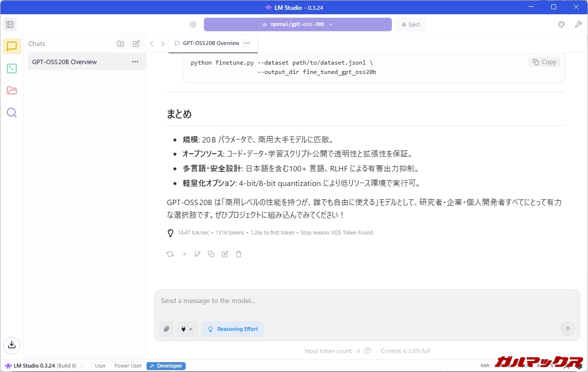
Task: Open the GPT-OSS 20B Overview tab menu
Action: (247, 43)
